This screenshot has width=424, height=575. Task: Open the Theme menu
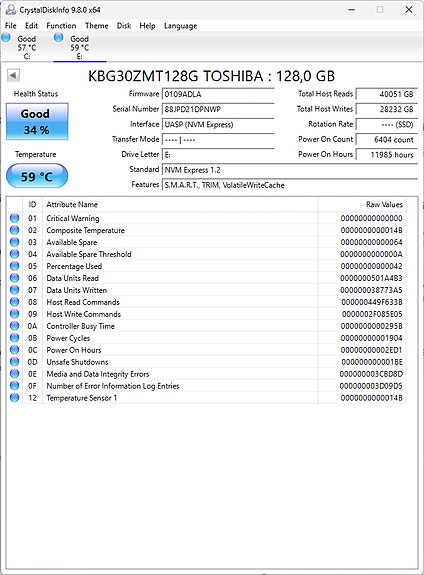(97, 26)
